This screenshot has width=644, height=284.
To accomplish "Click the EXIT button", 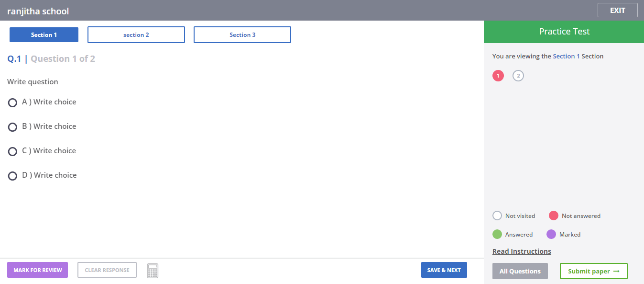I will click(618, 10).
